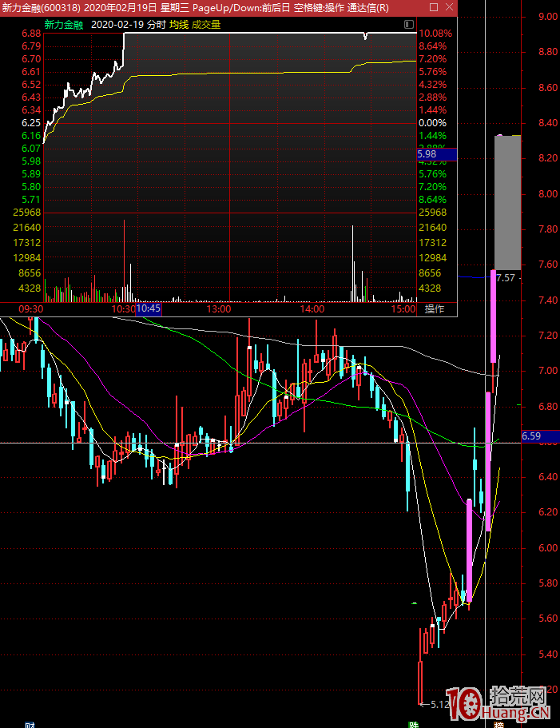This screenshot has height=728, width=560.
Task: Click the green 新力金融 stock name label
Action: coord(64,25)
